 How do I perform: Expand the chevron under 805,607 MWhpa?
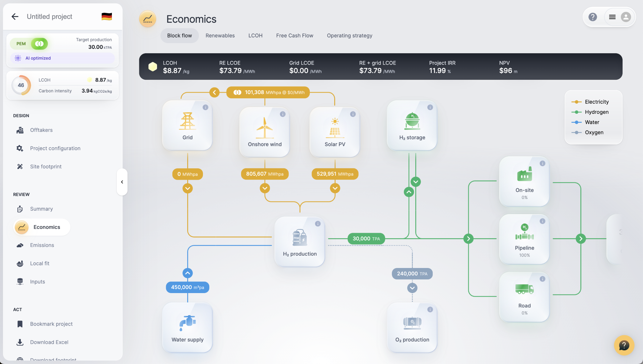tap(265, 188)
